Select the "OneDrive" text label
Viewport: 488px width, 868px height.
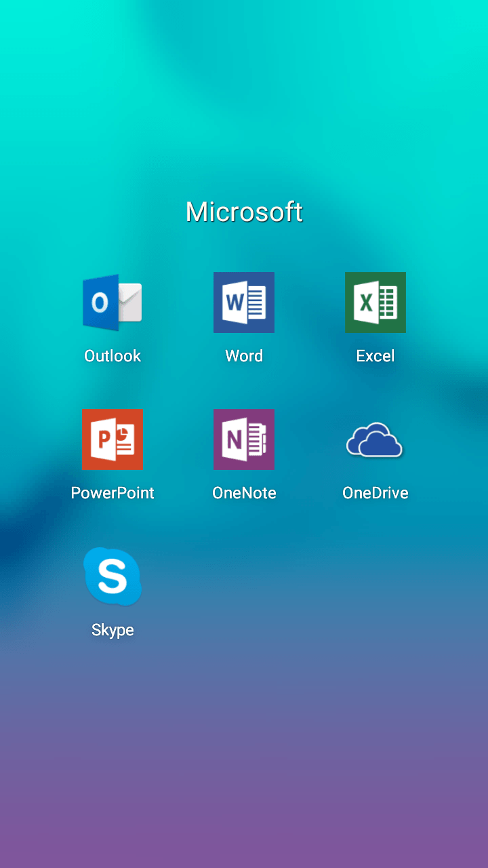click(375, 493)
